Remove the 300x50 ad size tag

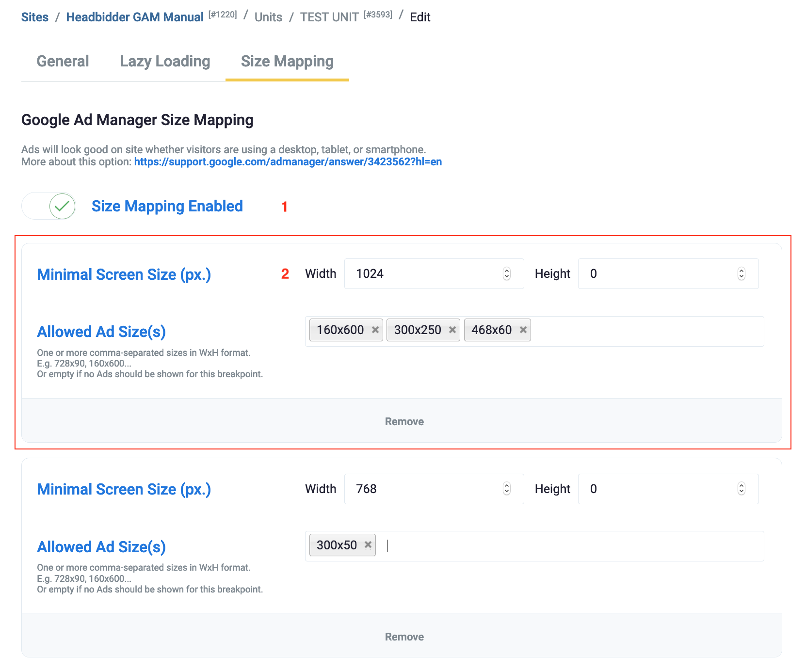click(368, 545)
